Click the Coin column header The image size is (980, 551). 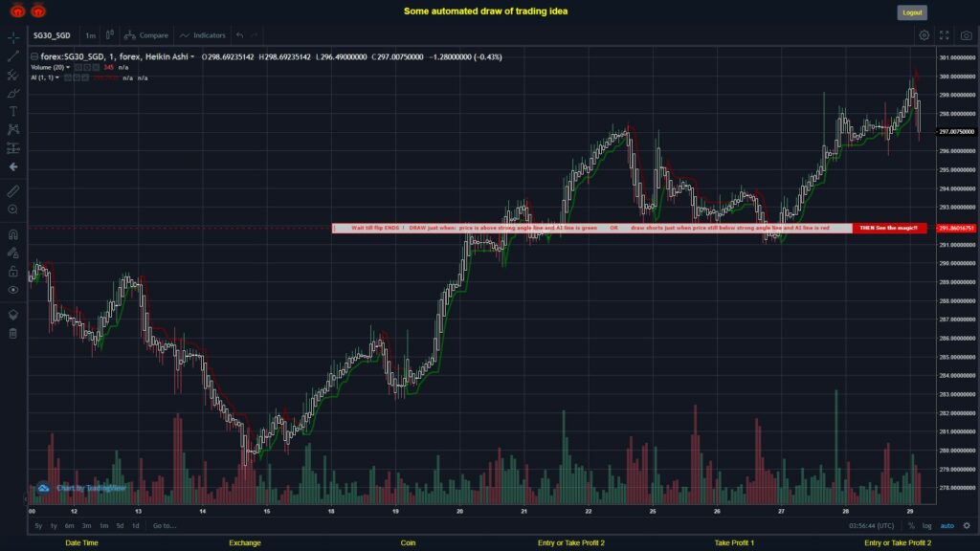[408, 543]
